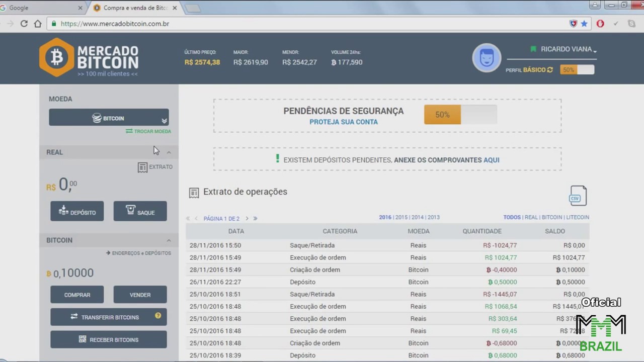Open the shield extension icon in the toolbar
The height and width of the screenshot is (362, 644).
pos(573,24)
